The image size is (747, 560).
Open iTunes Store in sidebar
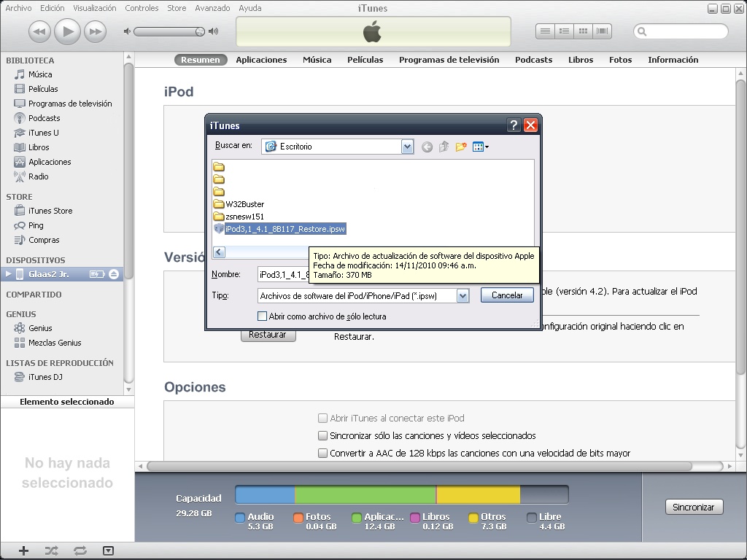(50, 211)
